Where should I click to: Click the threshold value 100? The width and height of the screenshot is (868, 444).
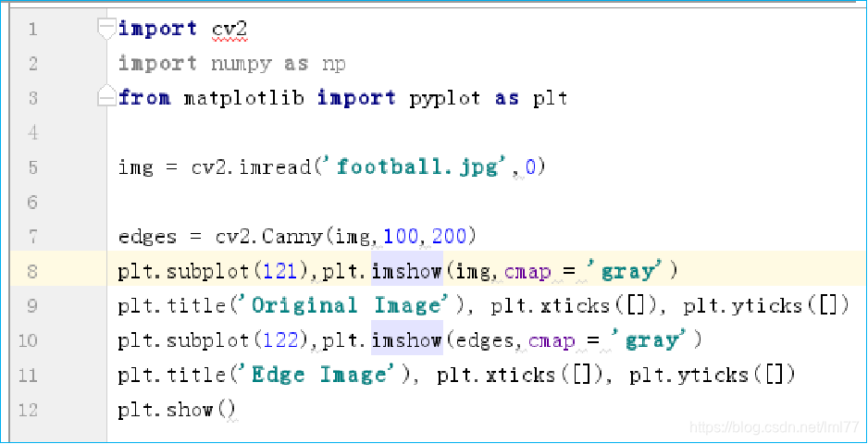click(x=402, y=237)
